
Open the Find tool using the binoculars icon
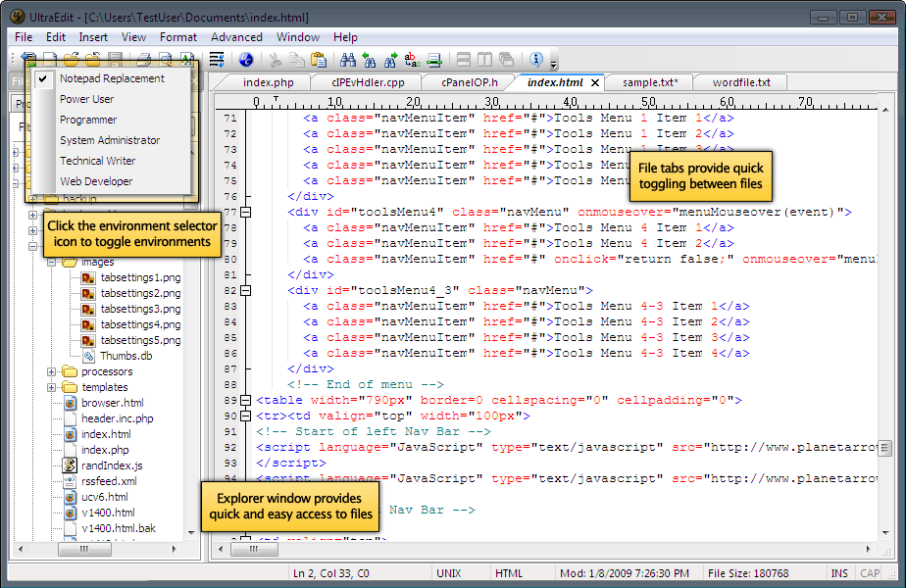coord(347,59)
